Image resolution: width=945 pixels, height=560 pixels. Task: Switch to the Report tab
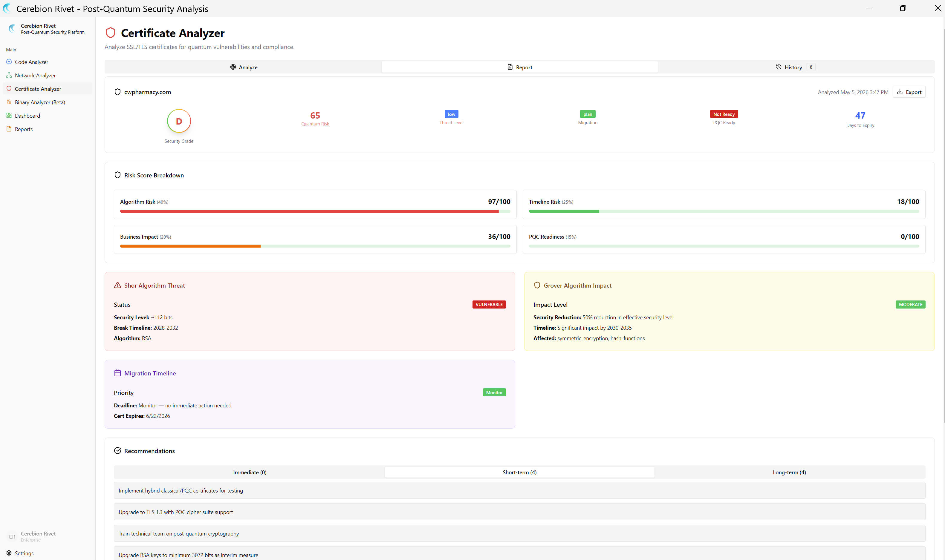click(519, 67)
